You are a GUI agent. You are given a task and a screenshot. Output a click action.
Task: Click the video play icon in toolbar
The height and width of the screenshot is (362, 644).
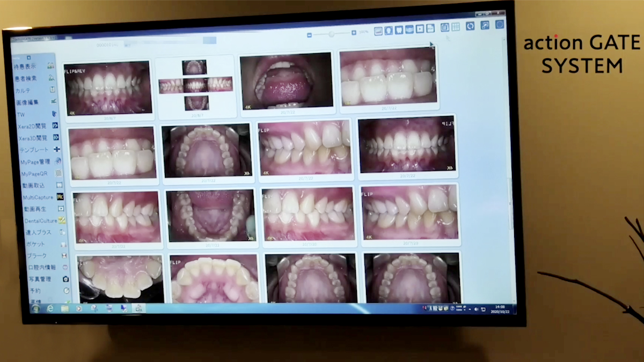pyautogui.click(x=420, y=29)
